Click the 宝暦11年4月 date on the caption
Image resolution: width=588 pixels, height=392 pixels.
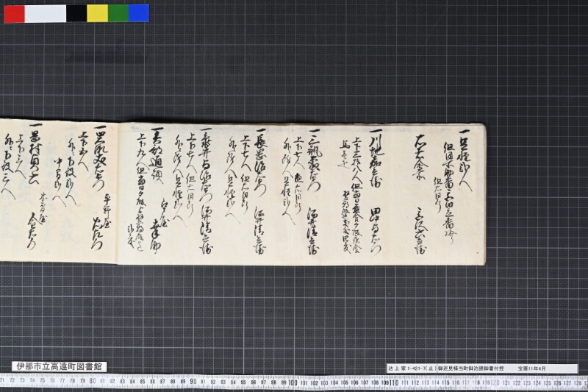(x=532, y=368)
